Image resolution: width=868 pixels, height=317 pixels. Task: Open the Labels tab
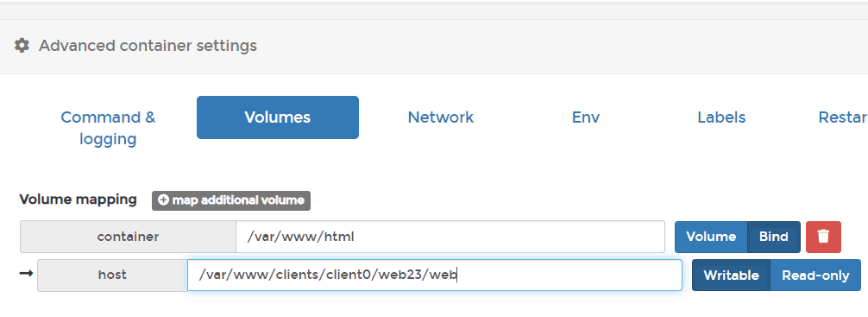(721, 117)
